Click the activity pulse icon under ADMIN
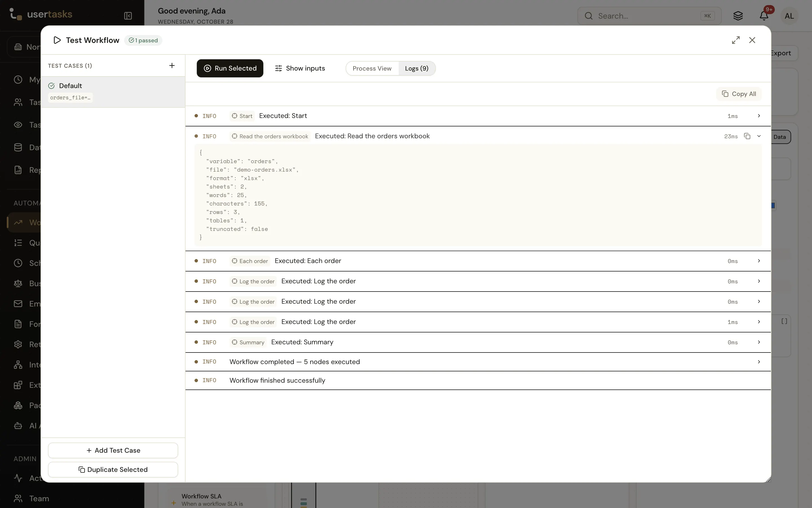 (x=18, y=478)
